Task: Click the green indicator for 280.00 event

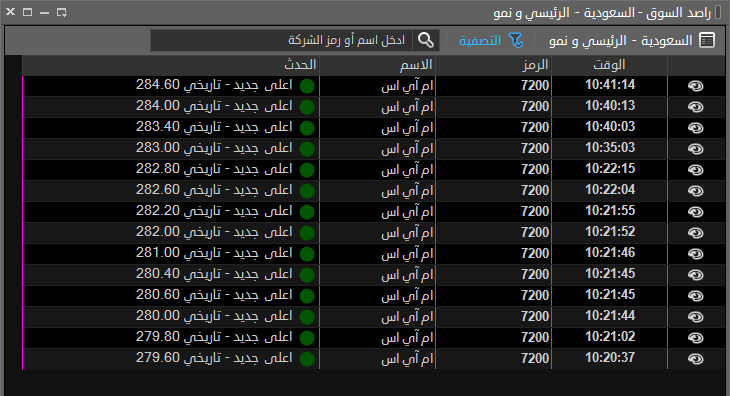Action: point(307,317)
